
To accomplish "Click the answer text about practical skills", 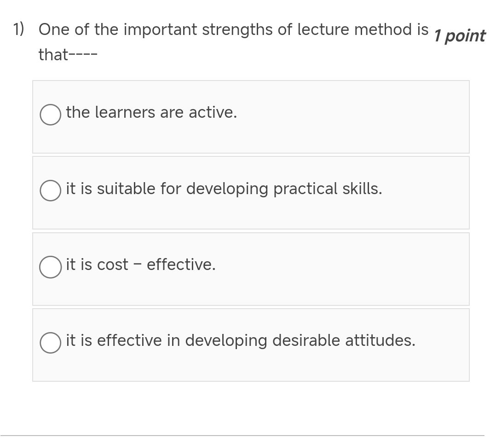I will click(x=224, y=189).
